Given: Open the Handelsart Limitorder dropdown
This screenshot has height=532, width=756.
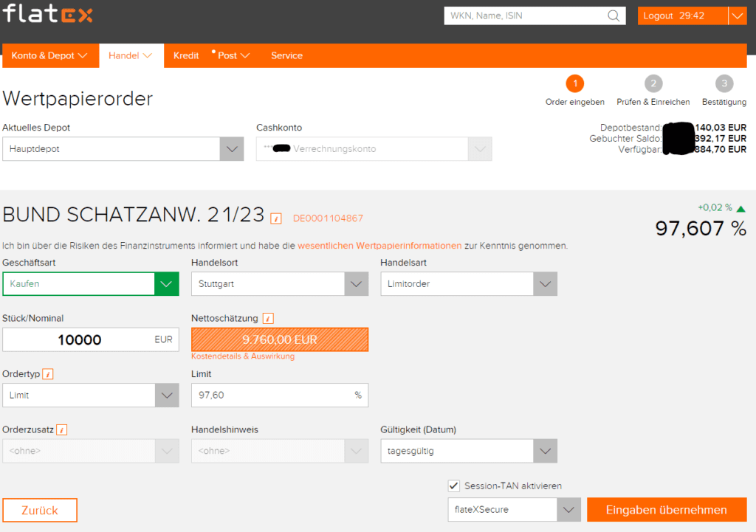Looking at the screenshot, I should click(545, 284).
